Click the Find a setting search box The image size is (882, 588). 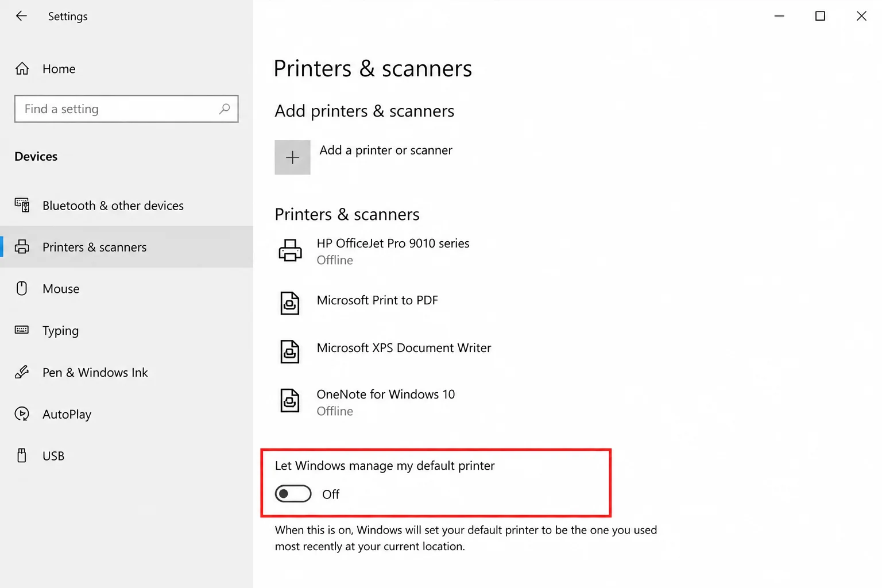pos(126,109)
